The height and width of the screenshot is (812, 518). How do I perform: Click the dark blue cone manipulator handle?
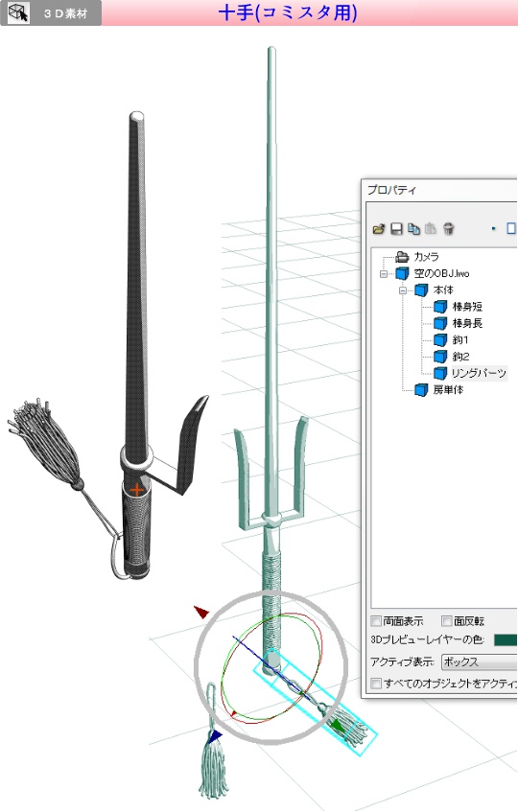click(x=216, y=736)
